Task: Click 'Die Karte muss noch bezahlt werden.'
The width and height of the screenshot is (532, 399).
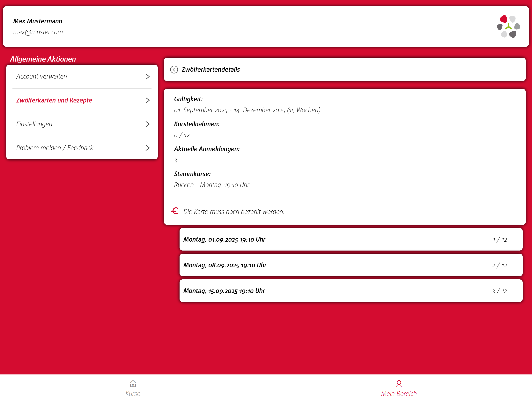Action: (x=234, y=212)
